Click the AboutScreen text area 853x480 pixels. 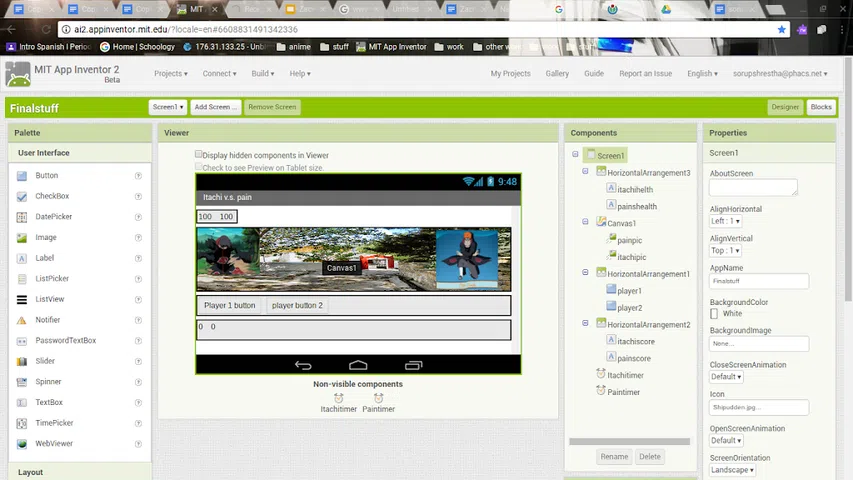(x=753, y=187)
